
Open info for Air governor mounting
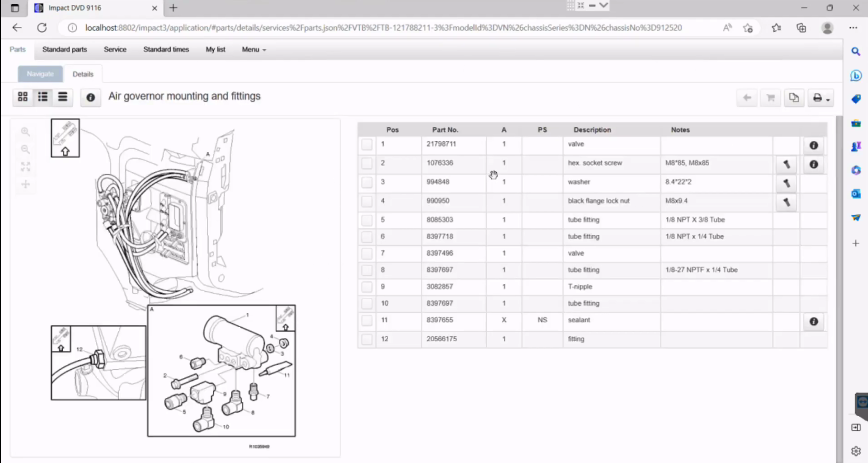point(90,97)
